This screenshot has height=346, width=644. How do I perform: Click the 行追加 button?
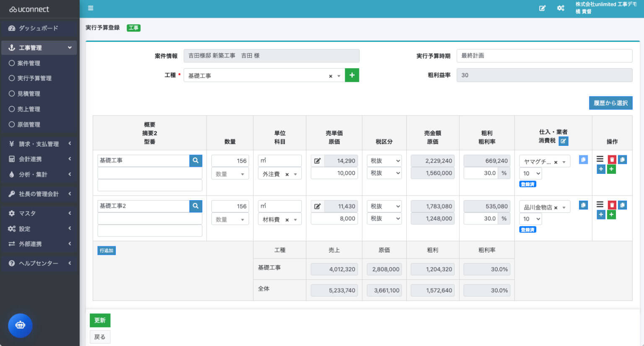coord(106,250)
